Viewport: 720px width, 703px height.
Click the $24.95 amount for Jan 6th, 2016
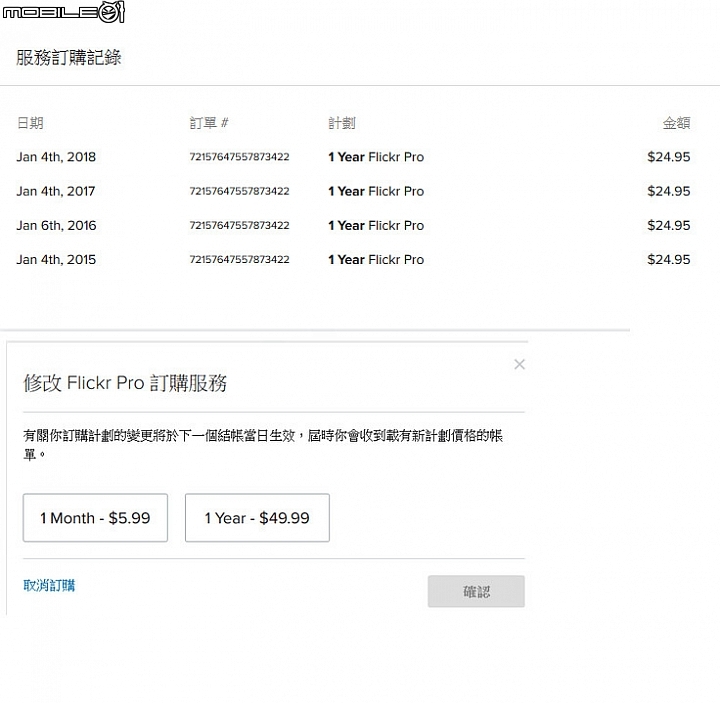tap(669, 225)
